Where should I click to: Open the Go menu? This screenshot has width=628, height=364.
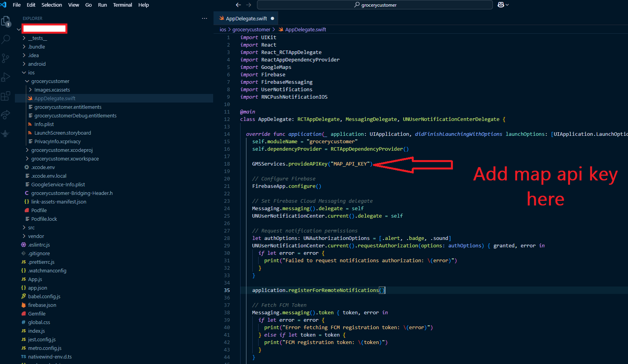coord(89,5)
